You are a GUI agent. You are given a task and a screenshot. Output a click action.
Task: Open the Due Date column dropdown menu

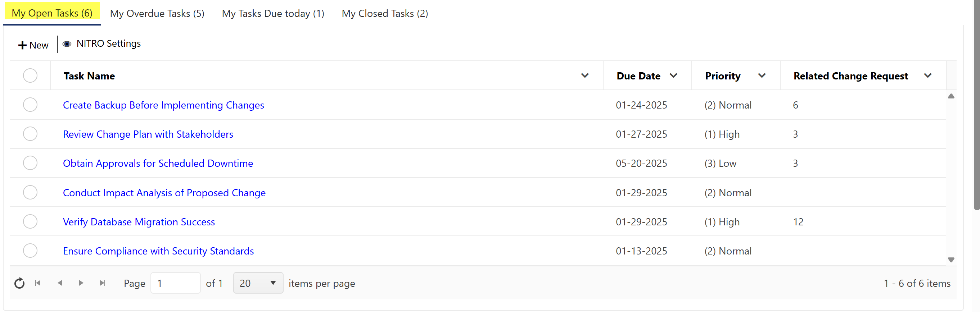(x=673, y=75)
